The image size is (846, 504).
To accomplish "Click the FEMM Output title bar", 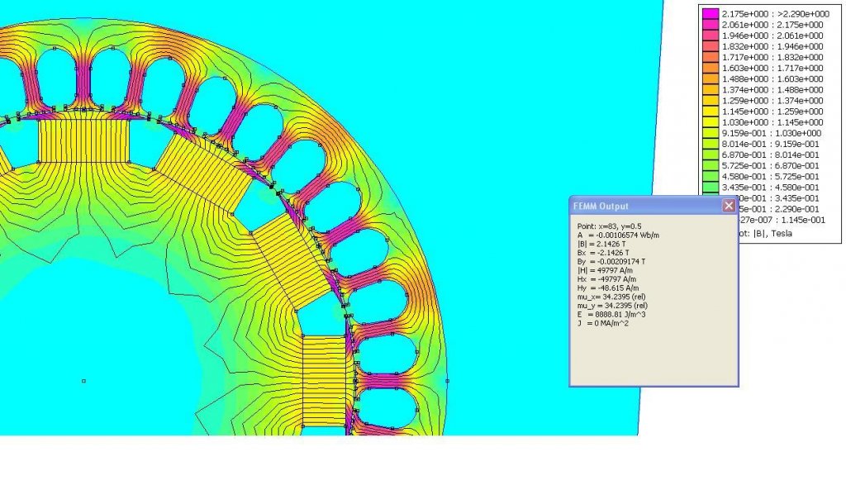I will (x=654, y=206).
